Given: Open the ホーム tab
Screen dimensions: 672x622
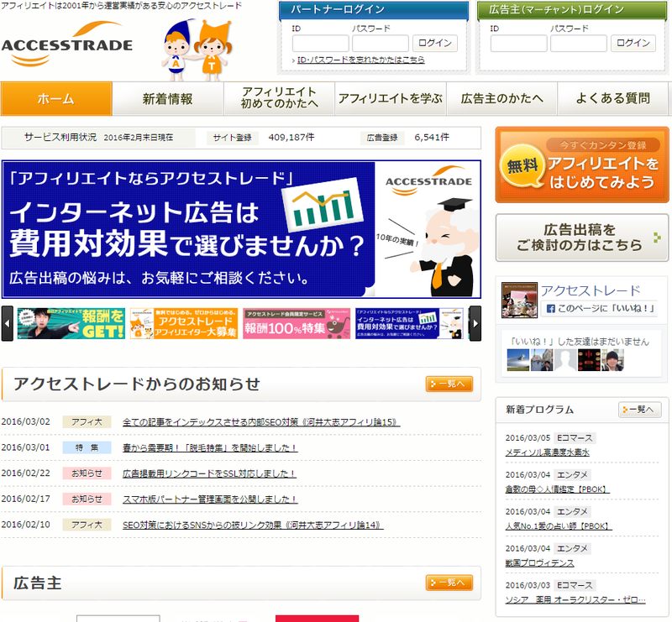Looking at the screenshot, I should [x=56, y=98].
